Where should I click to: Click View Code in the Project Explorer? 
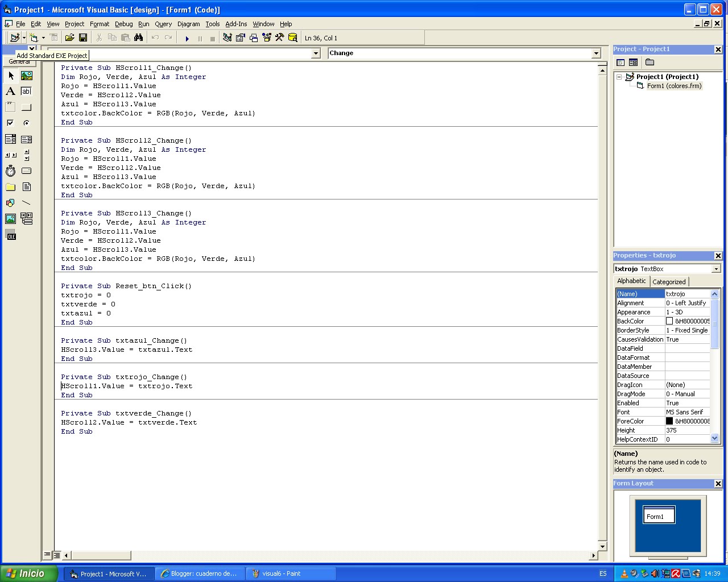coord(620,63)
